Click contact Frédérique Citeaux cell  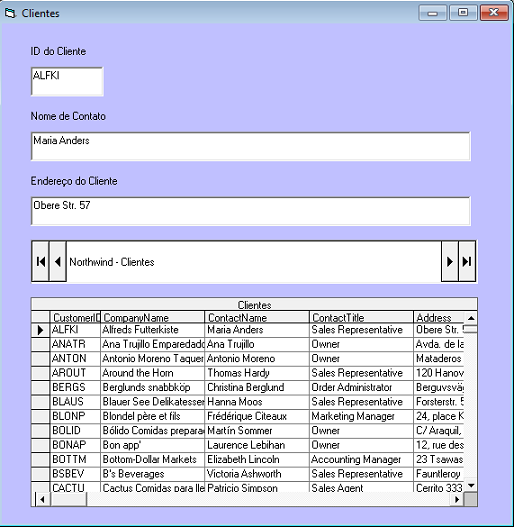257,416
